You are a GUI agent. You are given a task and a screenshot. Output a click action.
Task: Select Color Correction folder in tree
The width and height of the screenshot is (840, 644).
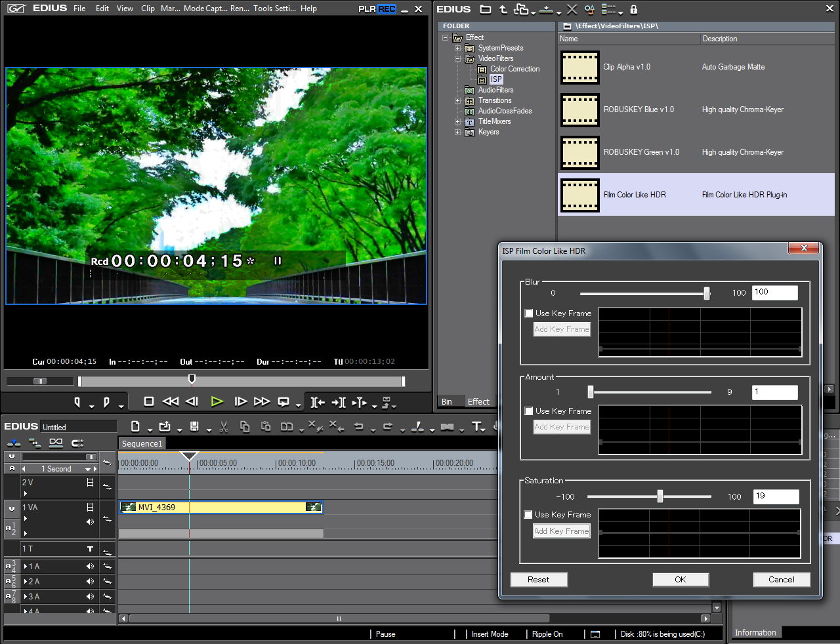pyautogui.click(x=515, y=69)
